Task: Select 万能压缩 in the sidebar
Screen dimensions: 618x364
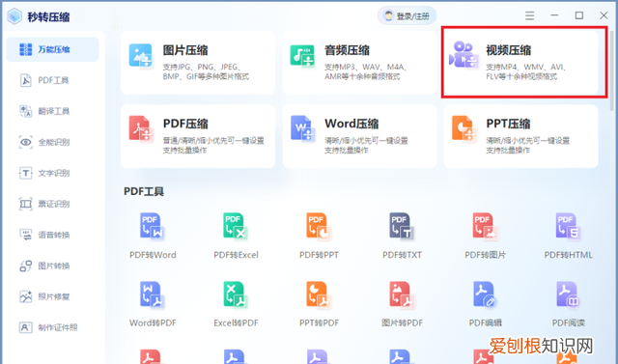Action: pos(52,49)
